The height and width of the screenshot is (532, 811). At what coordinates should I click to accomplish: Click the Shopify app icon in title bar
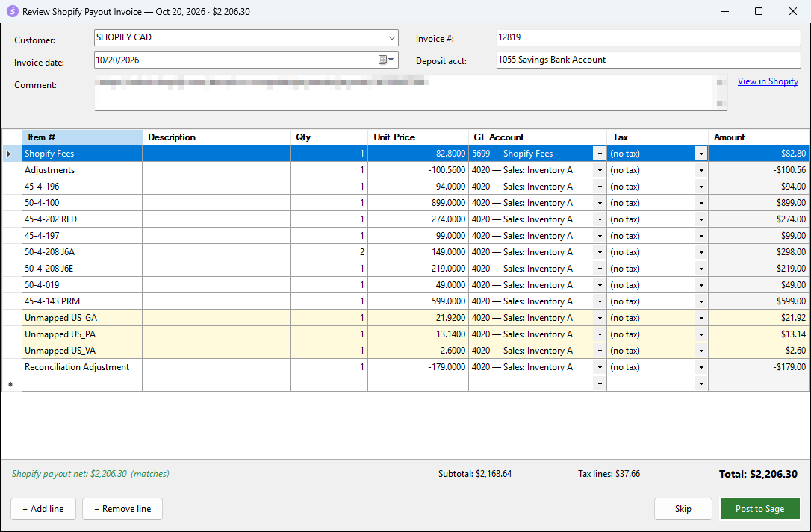pos(13,11)
